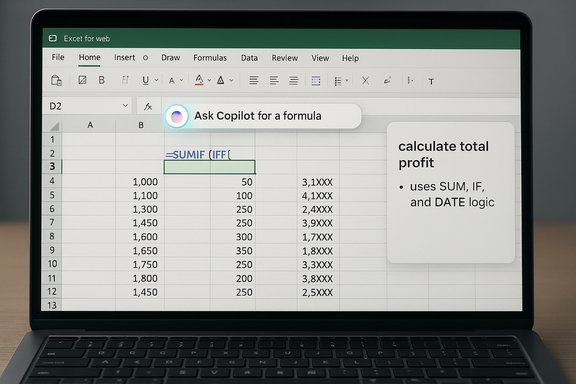The height and width of the screenshot is (384, 576).
Task: Click the T text icon in the ribbon
Action: [431, 81]
